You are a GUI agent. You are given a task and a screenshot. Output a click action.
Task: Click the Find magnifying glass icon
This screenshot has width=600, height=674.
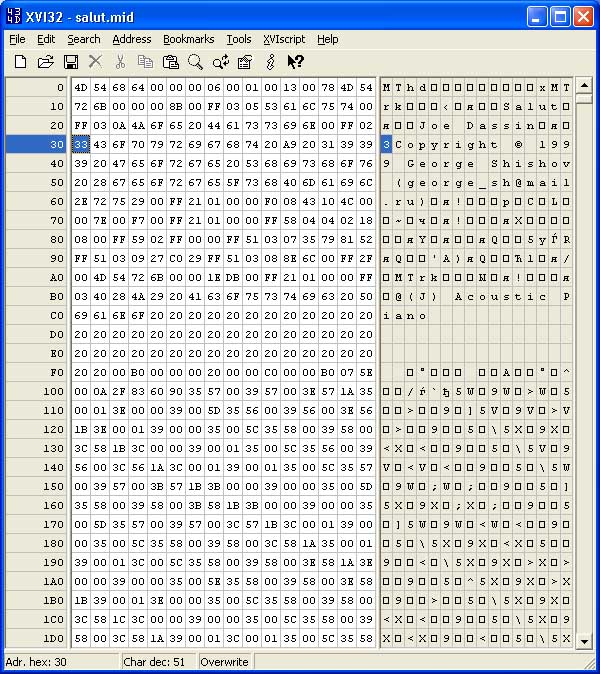[x=195, y=62]
